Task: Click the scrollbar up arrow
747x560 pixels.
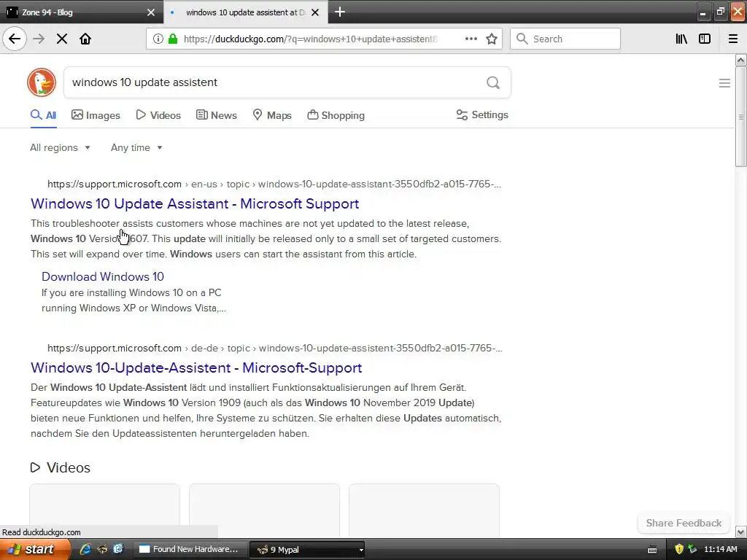Action: (740, 60)
